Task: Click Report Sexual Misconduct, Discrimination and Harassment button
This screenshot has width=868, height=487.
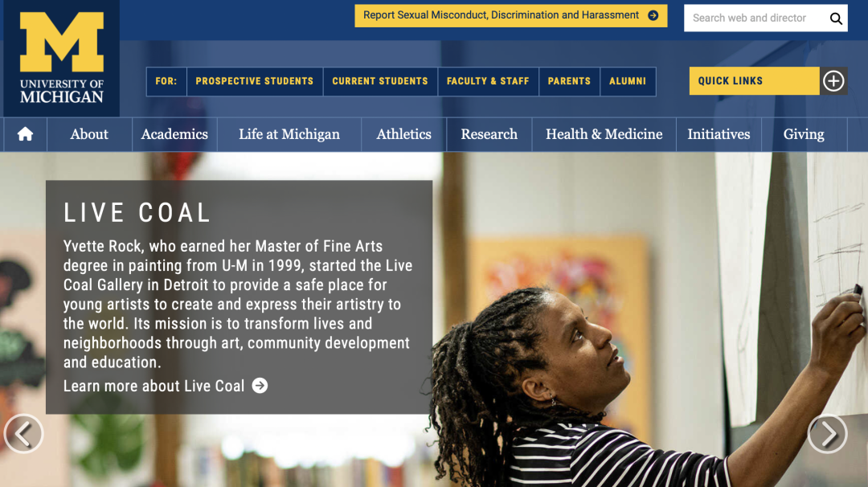Action: (x=510, y=15)
